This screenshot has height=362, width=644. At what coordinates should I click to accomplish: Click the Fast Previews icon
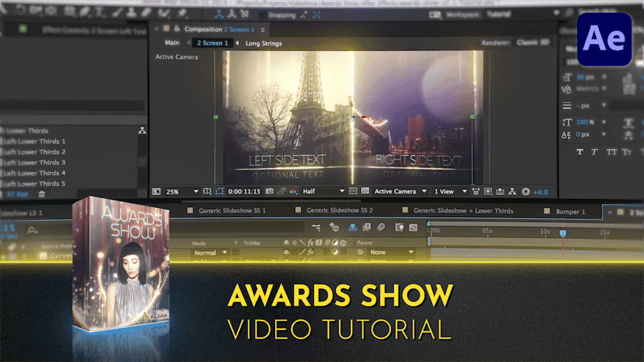pyautogui.click(x=488, y=191)
